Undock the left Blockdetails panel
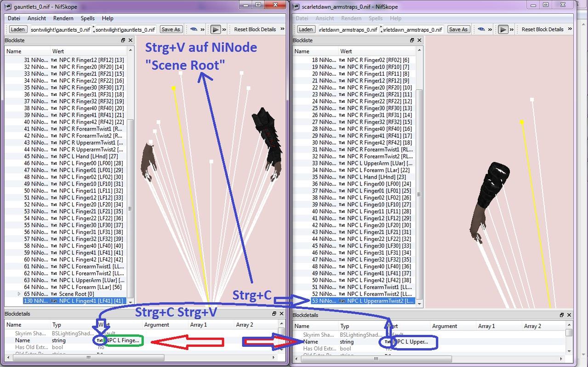Image resolution: width=588 pixels, height=367 pixels. pyautogui.click(x=274, y=314)
